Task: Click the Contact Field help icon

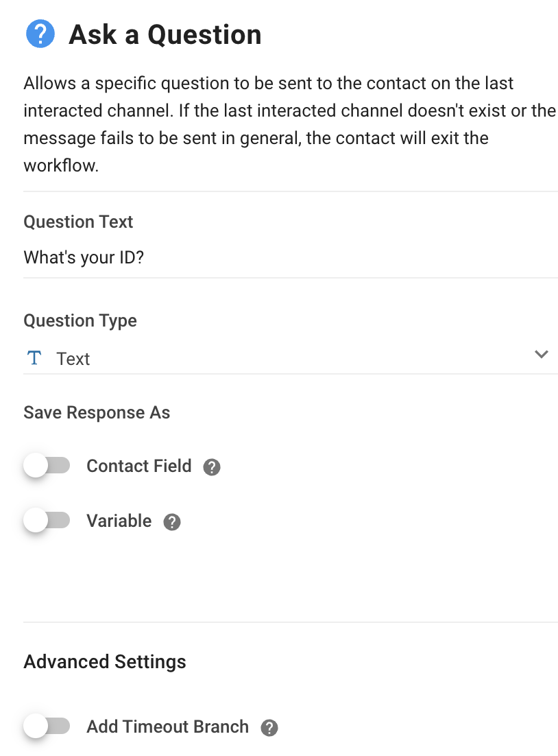Action: (x=212, y=467)
